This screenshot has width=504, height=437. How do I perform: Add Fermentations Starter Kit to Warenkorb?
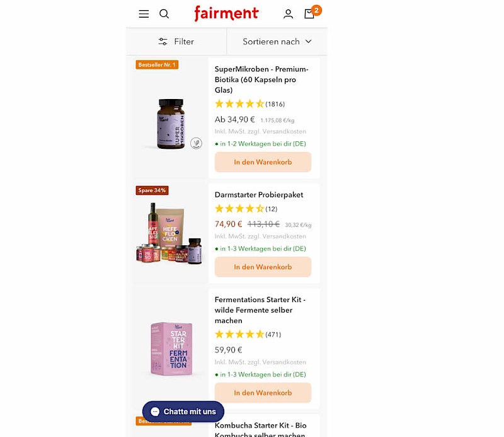(x=263, y=393)
